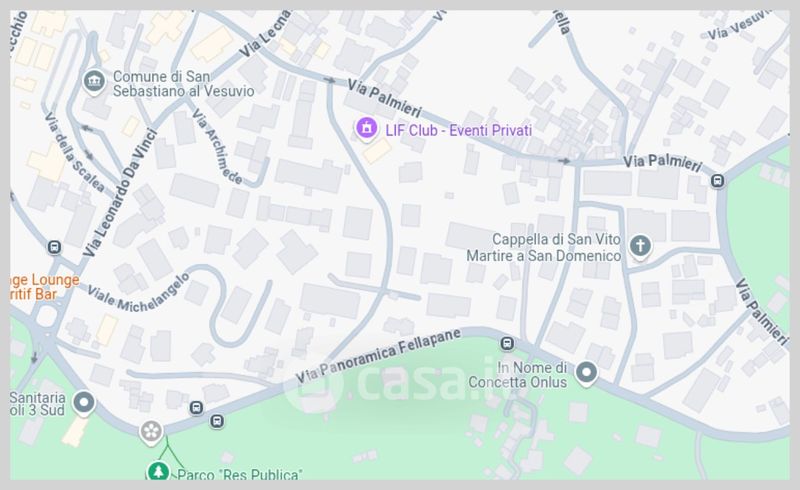Click the In Nome di Concetta Onlus label
The image size is (800, 490).
point(517,375)
